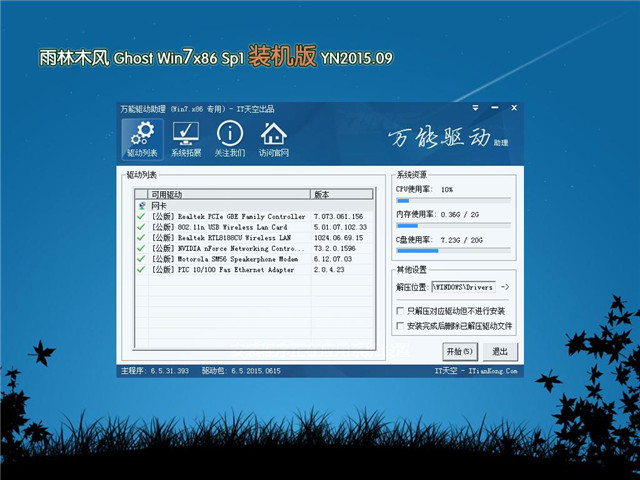Image resolution: width=640 pixels, height=480 pixels.
Task: Uncheck Realtek PCIe GBE Family Controller driver
Action: [141, 216]
